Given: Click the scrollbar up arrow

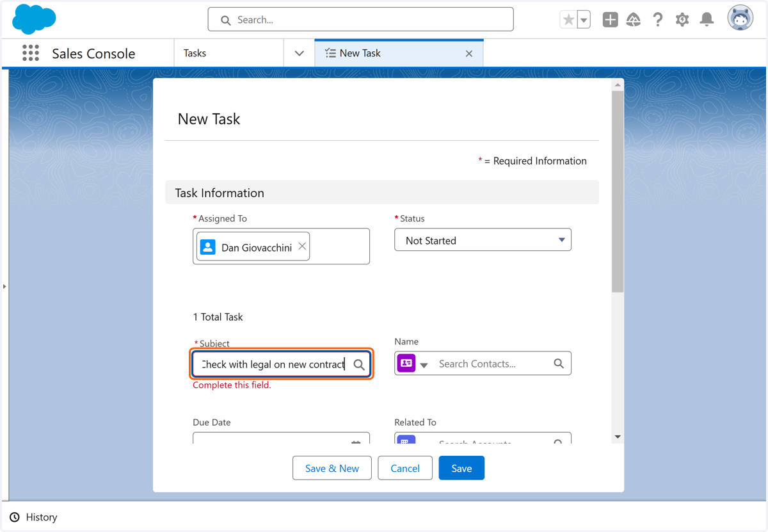Looking at the screenshot, I should 618,85.
